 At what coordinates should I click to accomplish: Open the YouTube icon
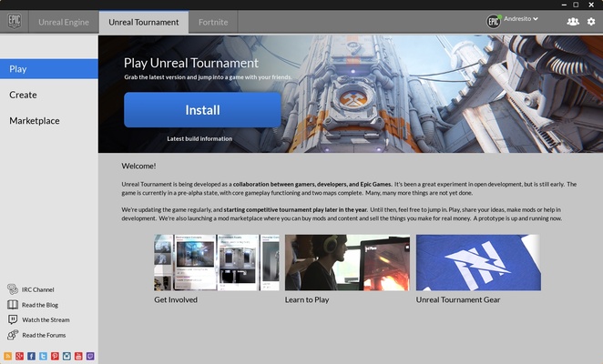(78, 356)
